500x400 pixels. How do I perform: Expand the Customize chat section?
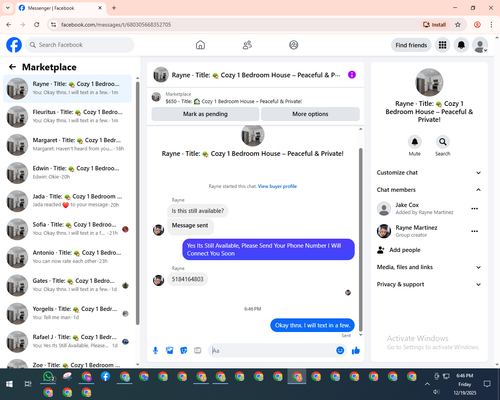click(x=429, y=173)
